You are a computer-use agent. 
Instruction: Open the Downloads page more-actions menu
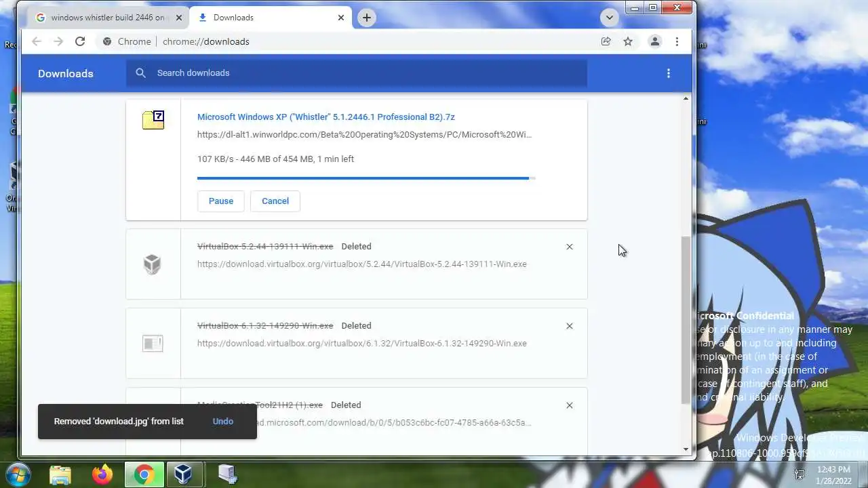tap(669, 73)
